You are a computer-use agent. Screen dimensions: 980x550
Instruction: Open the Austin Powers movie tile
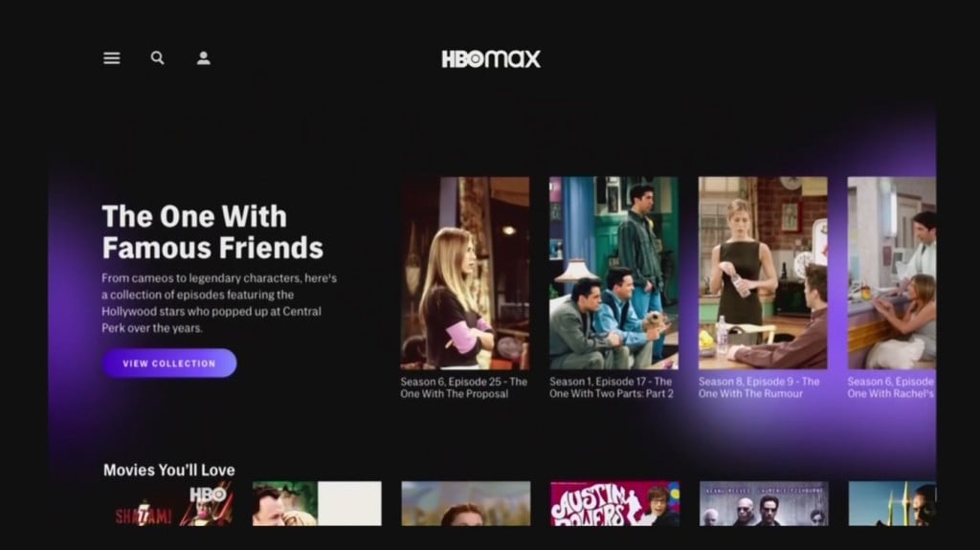(x=615, y=504)
